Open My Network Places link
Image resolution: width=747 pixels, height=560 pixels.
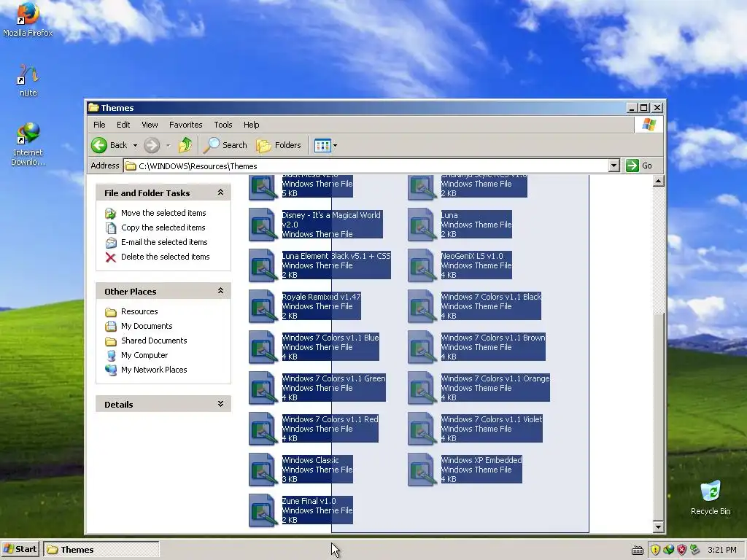point(154,370)
